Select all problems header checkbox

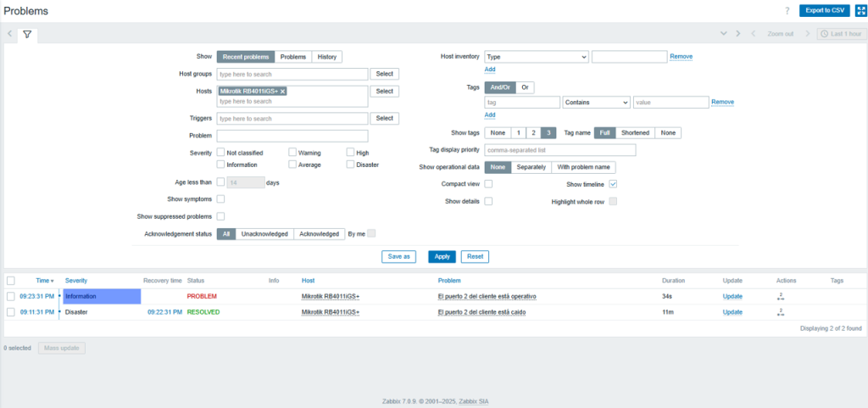pos(11,281)
